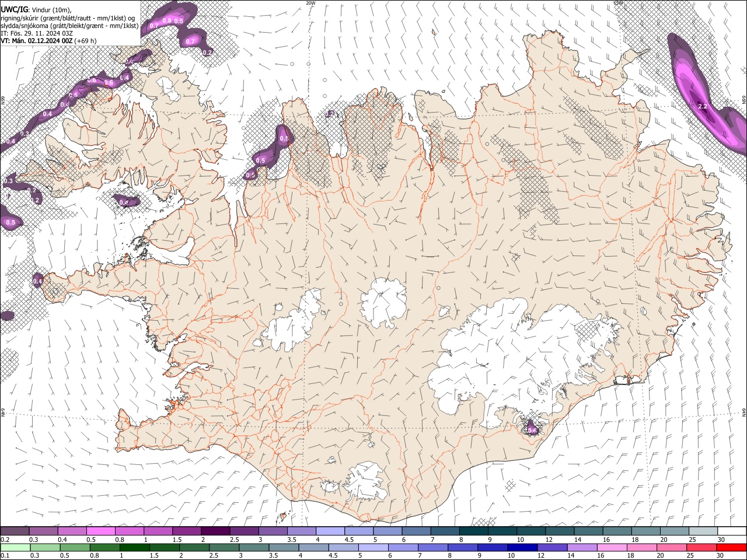This screenshot has height=560, width=747.
Task: Click the 'slydda/snjókoma' legend description line
Action: tap(69, 26)
